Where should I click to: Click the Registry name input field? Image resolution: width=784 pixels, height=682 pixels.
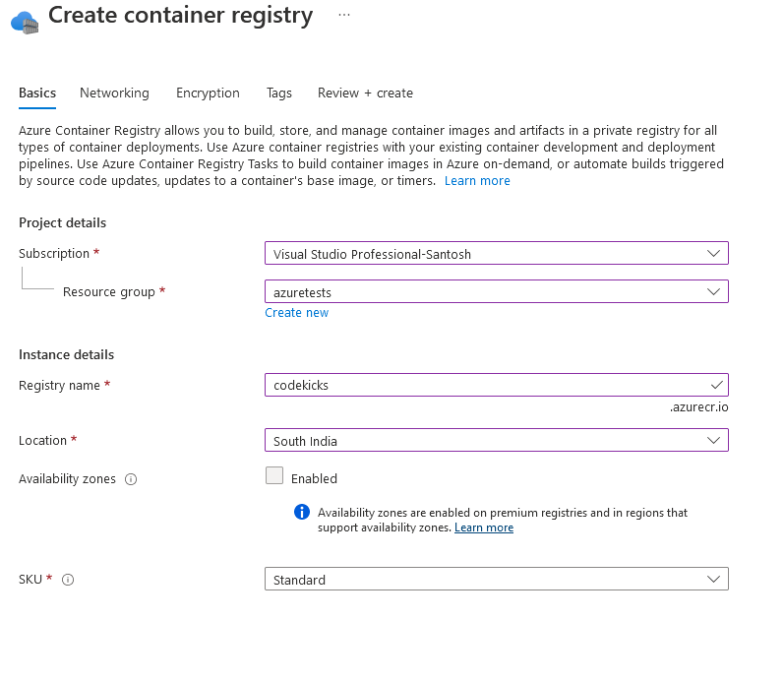(x=482, y=385)
